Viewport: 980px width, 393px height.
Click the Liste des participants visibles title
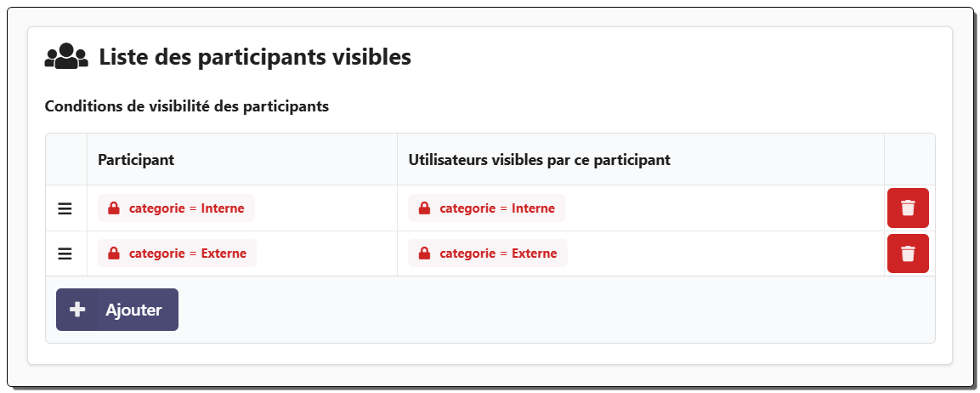255,57
